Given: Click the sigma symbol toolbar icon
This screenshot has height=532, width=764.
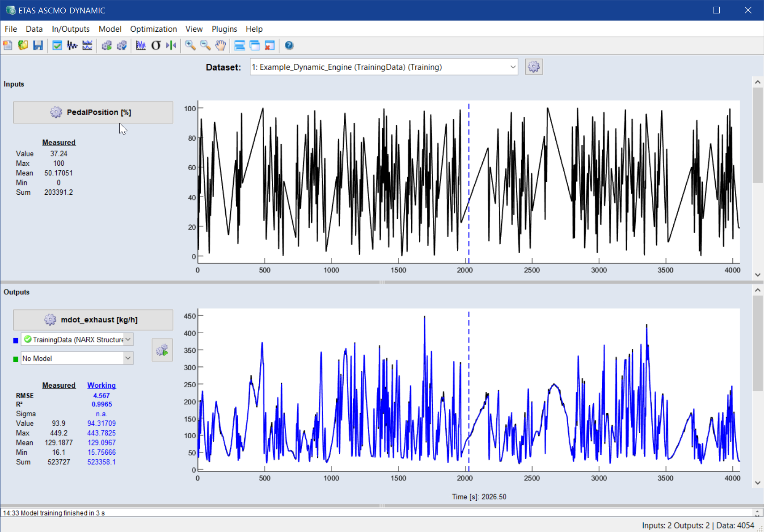Looking at the screenshot, I should [156, 45].
